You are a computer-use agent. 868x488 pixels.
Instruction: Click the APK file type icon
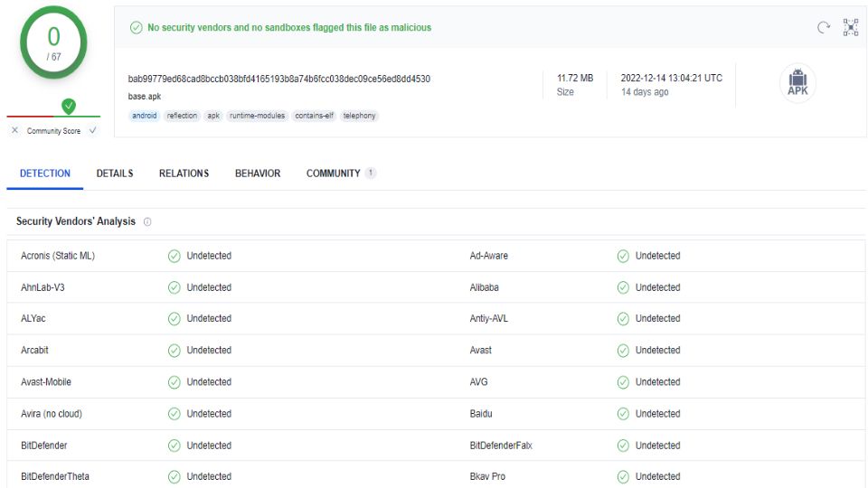(797, 83)
